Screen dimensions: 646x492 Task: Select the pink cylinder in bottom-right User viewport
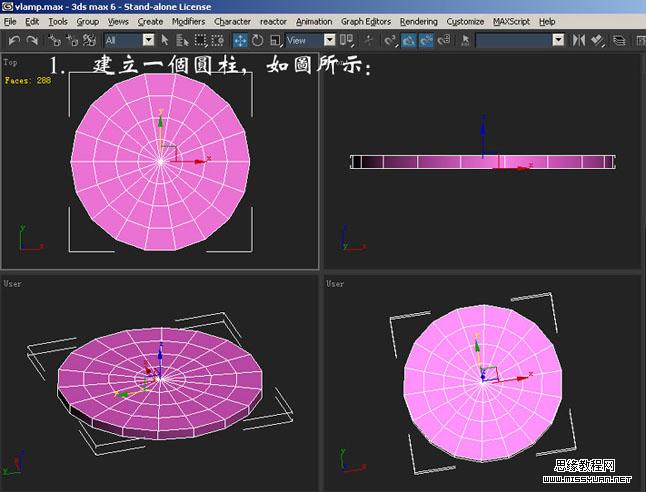(x=482, y=382)
